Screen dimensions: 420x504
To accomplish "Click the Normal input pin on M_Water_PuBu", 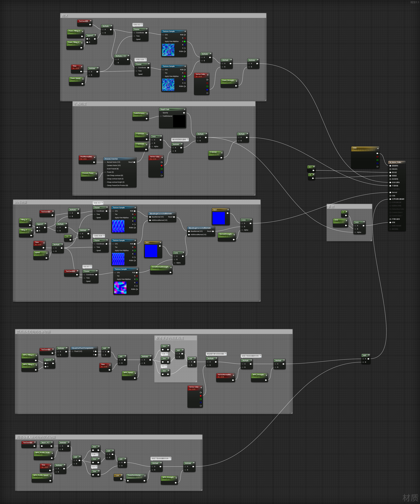I will [390, 192].
